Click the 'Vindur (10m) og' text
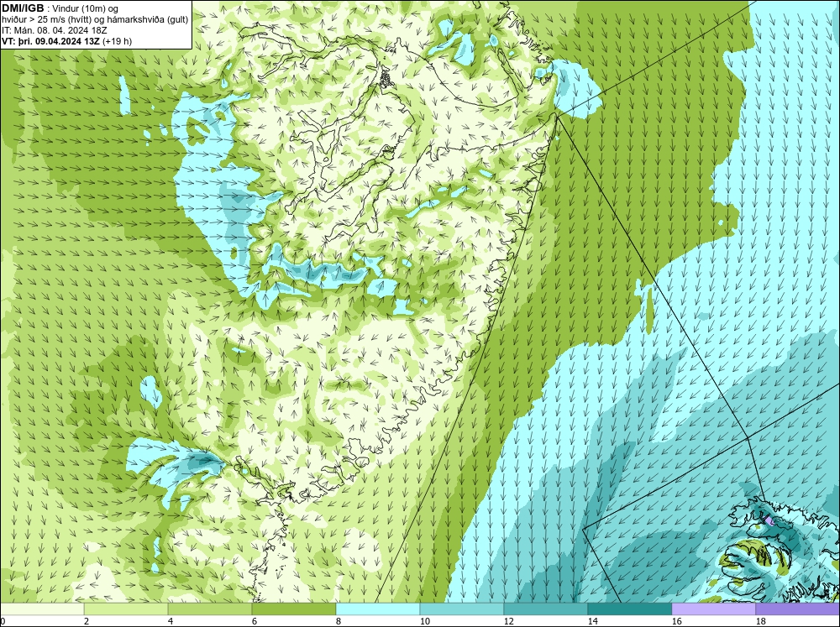 [87, 8]
